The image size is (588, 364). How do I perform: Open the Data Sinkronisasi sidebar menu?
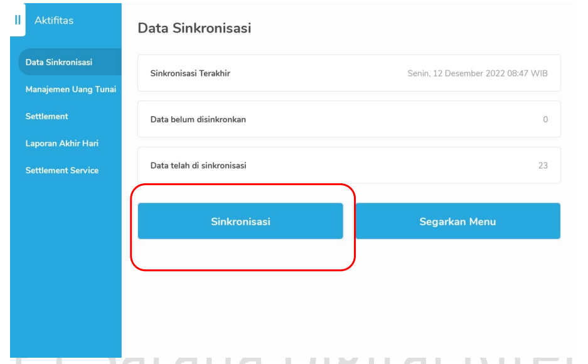[x=59, y=62]
